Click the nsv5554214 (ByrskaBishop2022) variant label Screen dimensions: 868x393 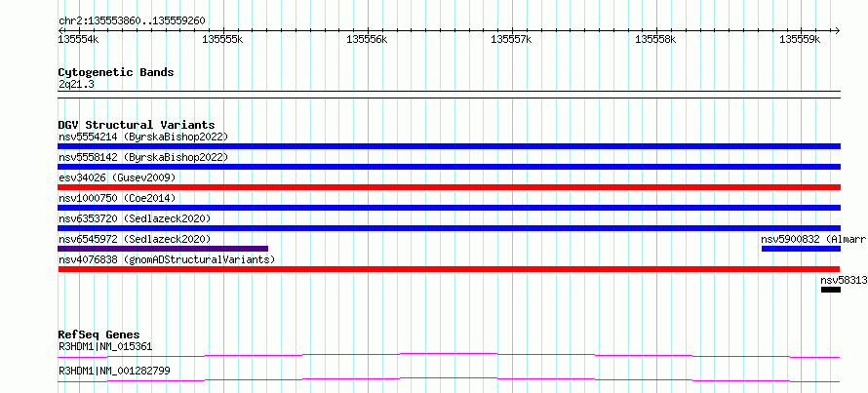click(x=142, y=137)
